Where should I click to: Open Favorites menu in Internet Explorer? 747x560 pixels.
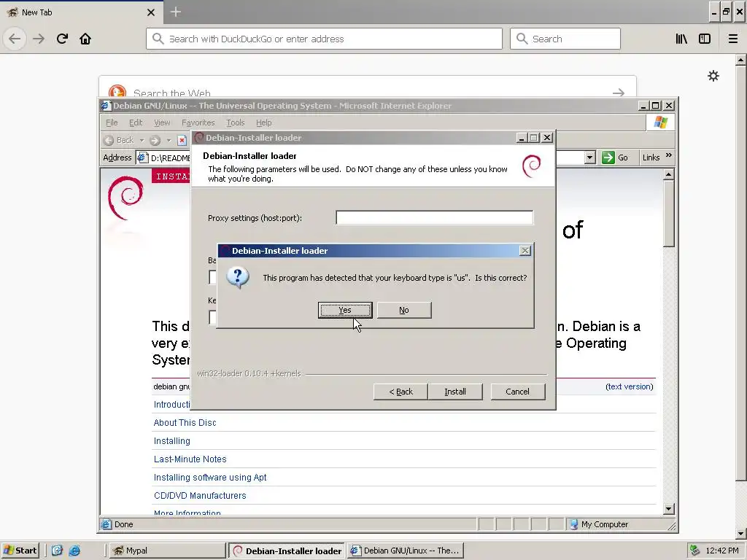tap(198, 122)
